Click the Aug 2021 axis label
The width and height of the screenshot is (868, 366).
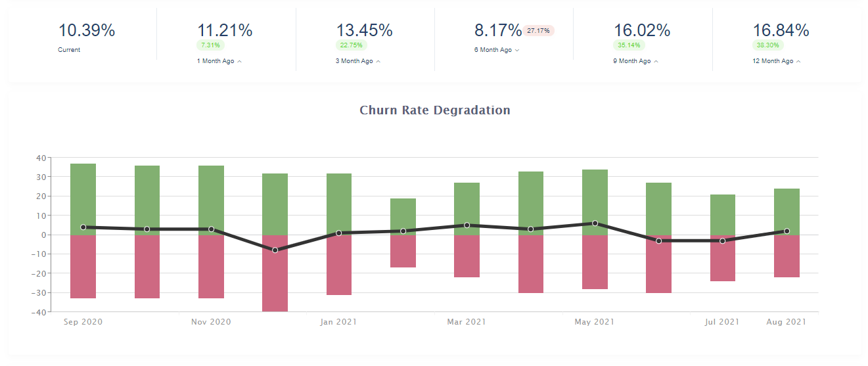click(787, 322)
